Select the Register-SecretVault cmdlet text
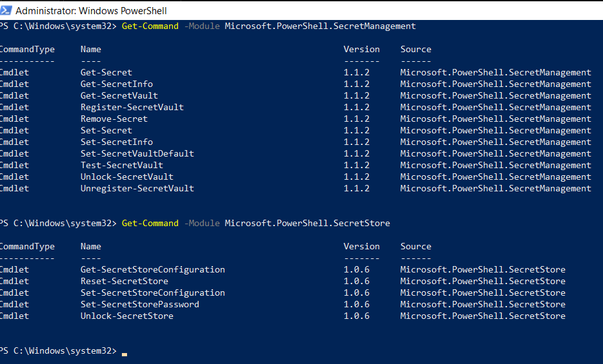 point(132,108)
